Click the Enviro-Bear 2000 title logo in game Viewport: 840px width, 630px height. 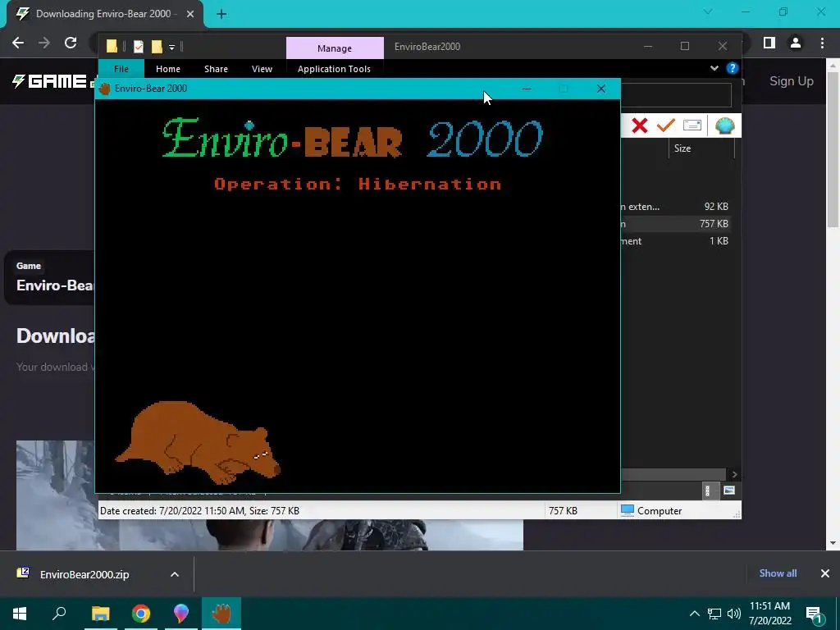pyautogui.click(x=352, y=138)
